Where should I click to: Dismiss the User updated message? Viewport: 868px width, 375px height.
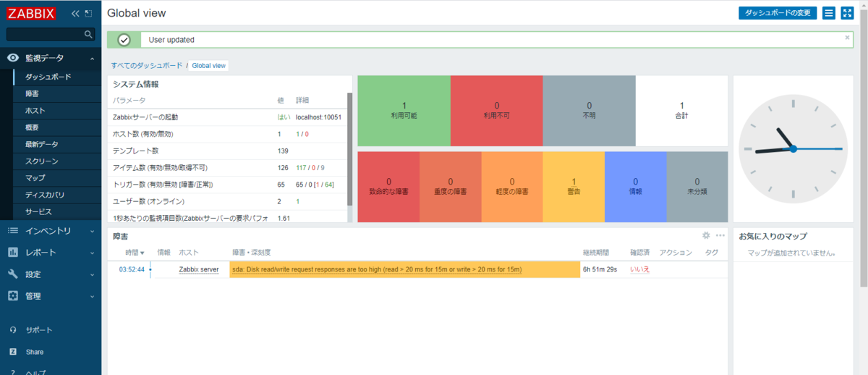click(848, 37)
